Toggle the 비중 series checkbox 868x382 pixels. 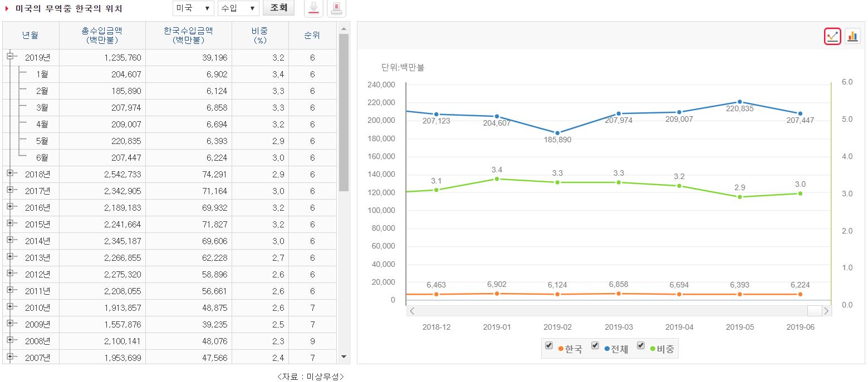pyautogui.click(x=640, y=346)
